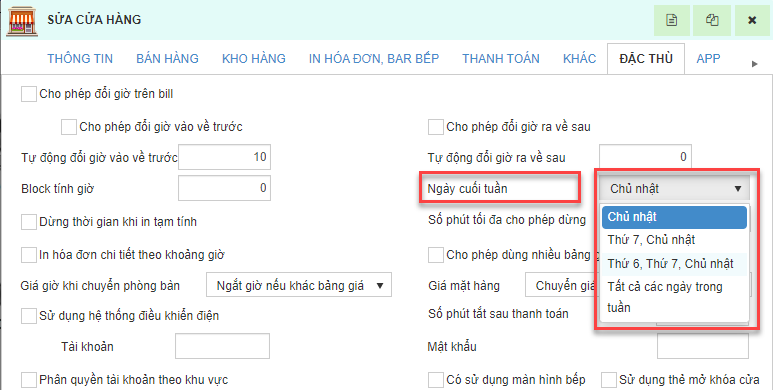Screen dimensions: 773x390
Task: Click the Ngày cuối tuần dropdown box
Action: 675,188
